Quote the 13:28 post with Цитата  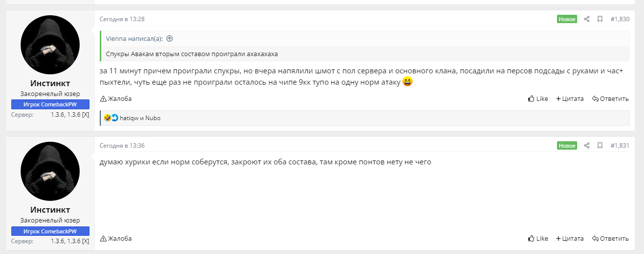coord(570,98)
